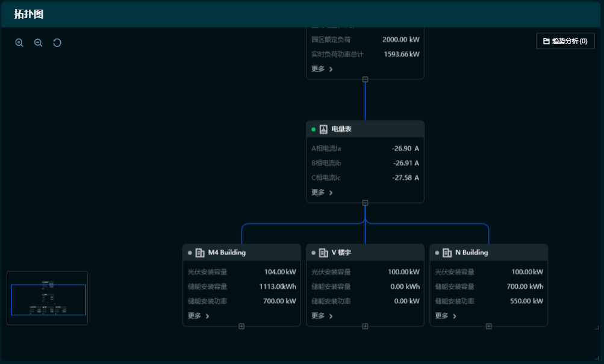The image size is (604, 364).
Task: Expand the N Building node children
Action: [x=488, y=326]
